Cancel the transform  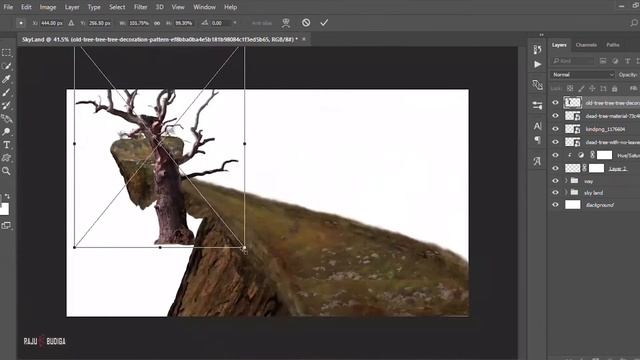click(306, 23)
